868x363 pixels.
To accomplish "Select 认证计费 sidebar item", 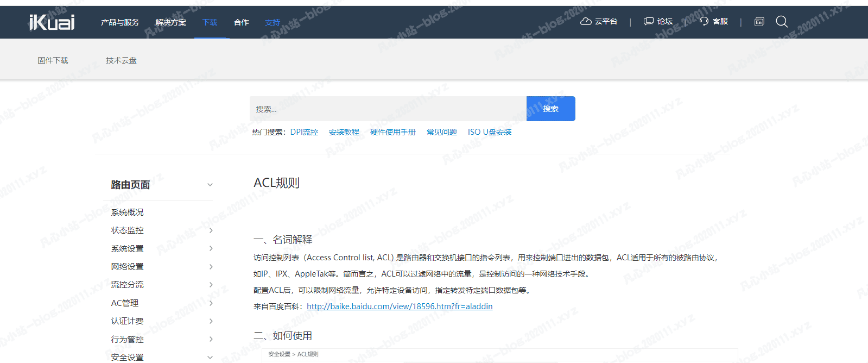I will tap(127, 321).
